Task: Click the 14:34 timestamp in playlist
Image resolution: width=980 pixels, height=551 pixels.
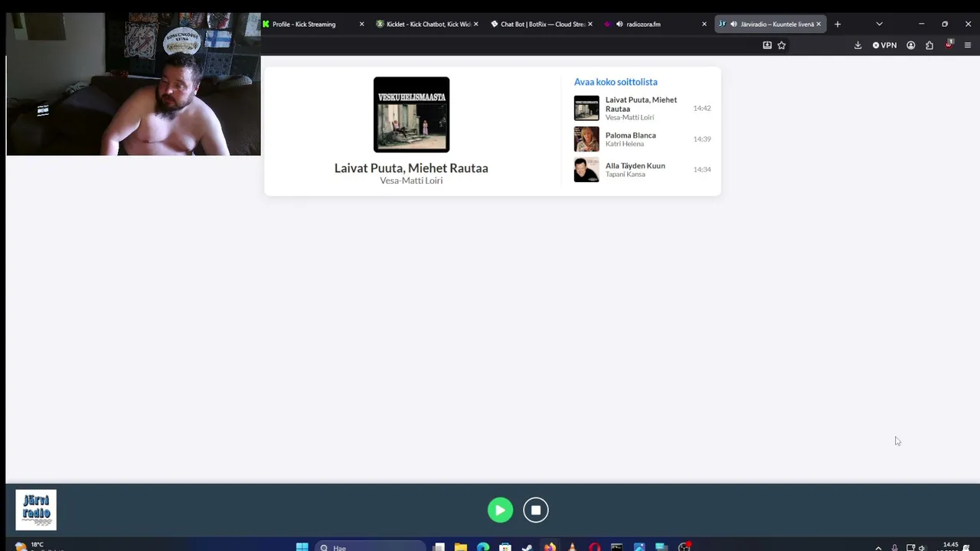Action: click(x=702, y=170)
